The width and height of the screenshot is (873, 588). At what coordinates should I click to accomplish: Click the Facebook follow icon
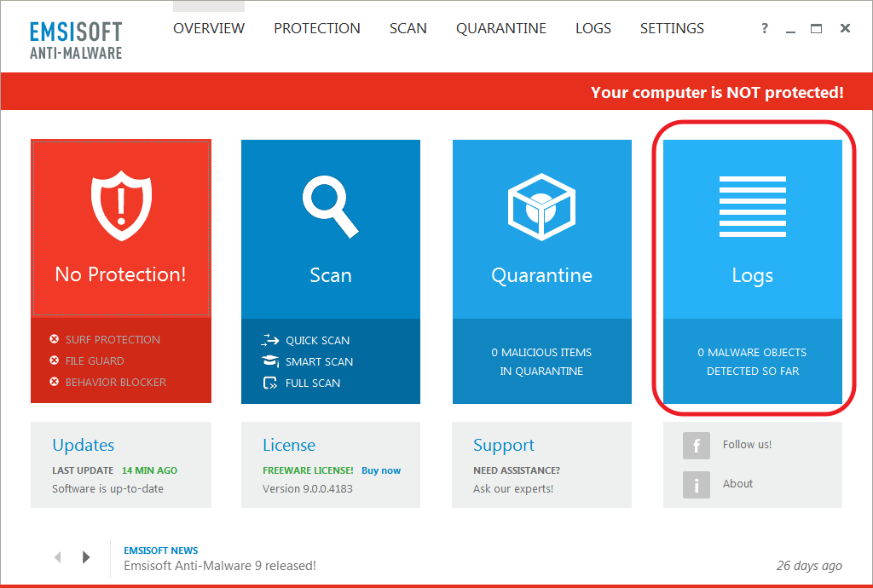(x=697, y=446)
